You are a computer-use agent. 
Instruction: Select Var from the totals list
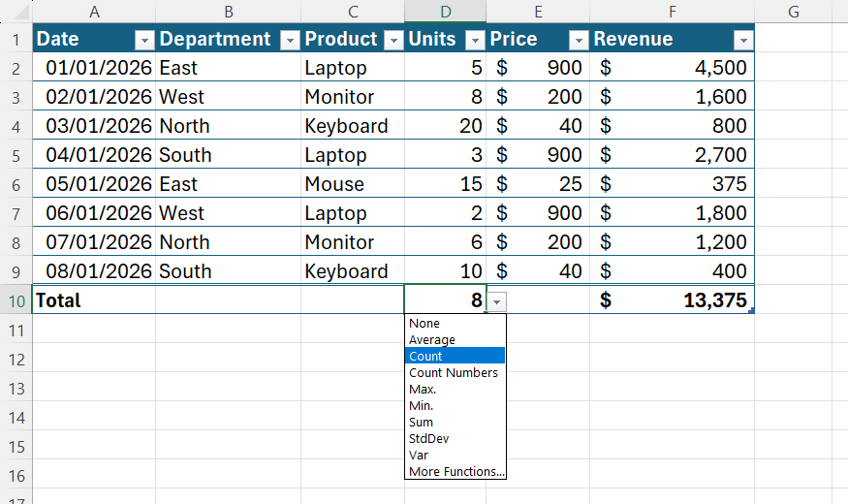coord(455,455)
